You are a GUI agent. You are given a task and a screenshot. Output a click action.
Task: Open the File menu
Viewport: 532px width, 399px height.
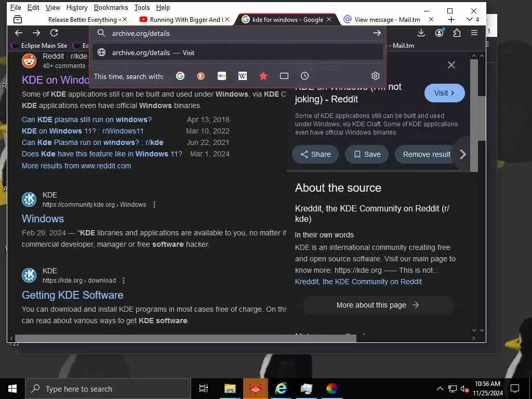pyautogui.click(x=16, y=7)
